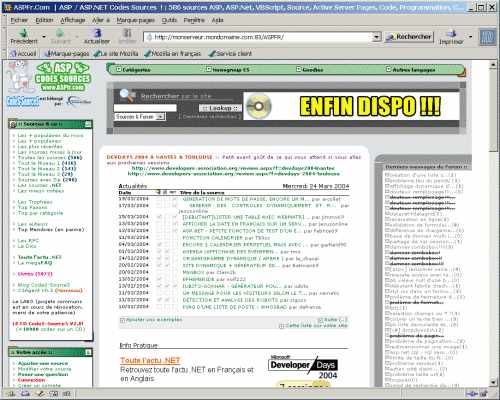Open the Fichier menu
Screen dimensions: 500x400
(19, 20)
